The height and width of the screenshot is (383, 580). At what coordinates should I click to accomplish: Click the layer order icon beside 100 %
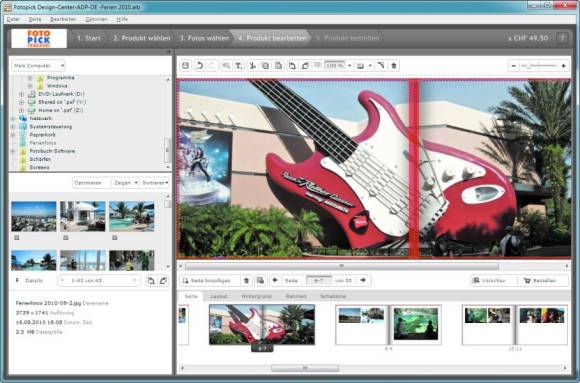click(317, 65)
